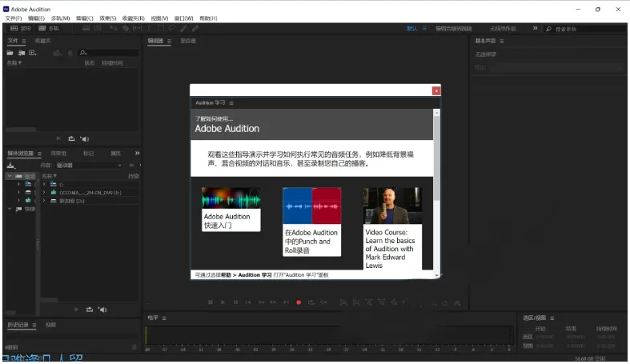The image size is (630, 364).
Task: Open file icon in Files panel
Action: point(10,53)
